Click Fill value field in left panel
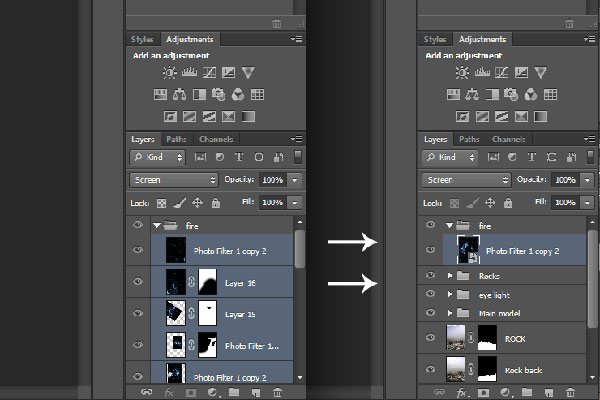600x400 pixels. point(273,202)
